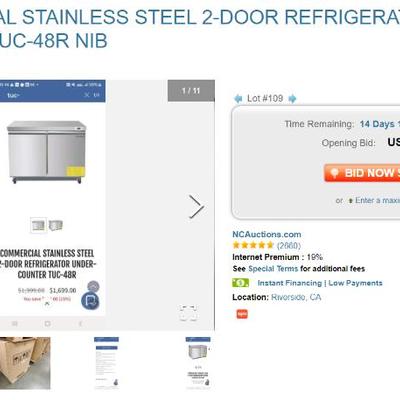Open NCAuctions.com seller link
The height and width of the screenshot is (400, 400).
(x=267, y=234)
